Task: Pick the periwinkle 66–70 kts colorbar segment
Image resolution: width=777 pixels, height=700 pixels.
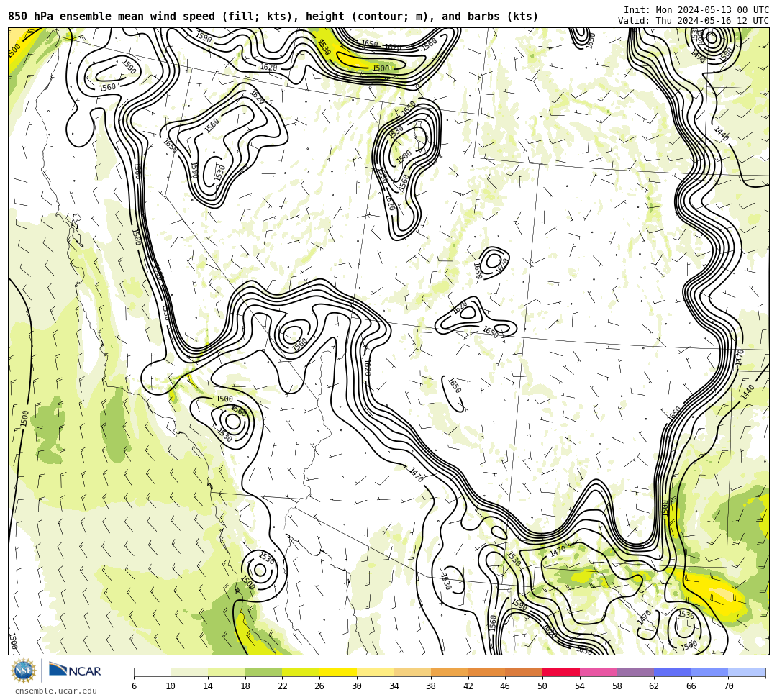Action: (x=709, y=672)
